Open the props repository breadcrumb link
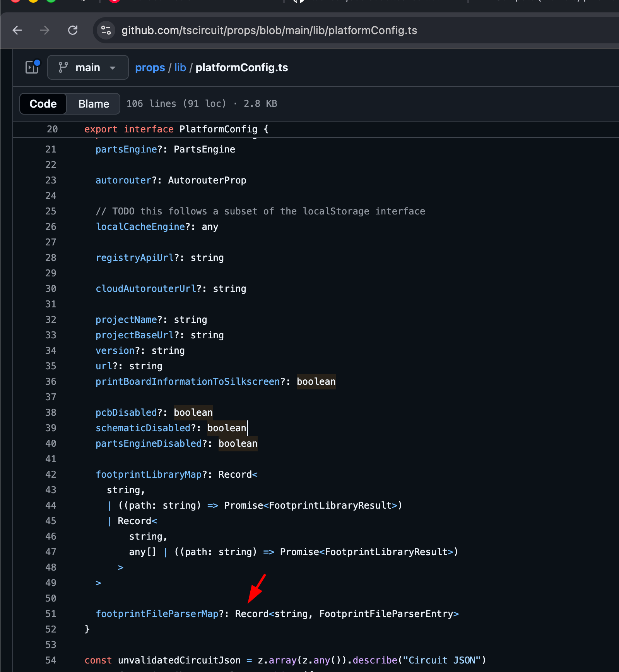 [150, 67]
